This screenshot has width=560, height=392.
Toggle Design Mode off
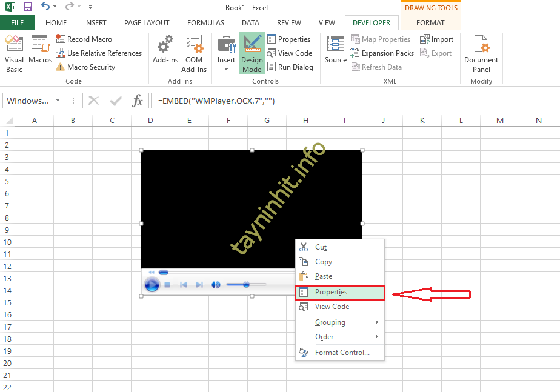252,53
